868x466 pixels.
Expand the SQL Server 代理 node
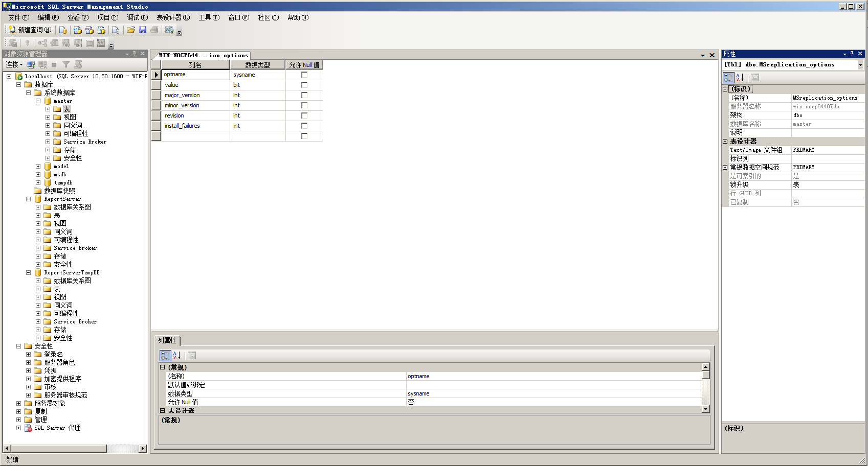[x=18, y=428]
